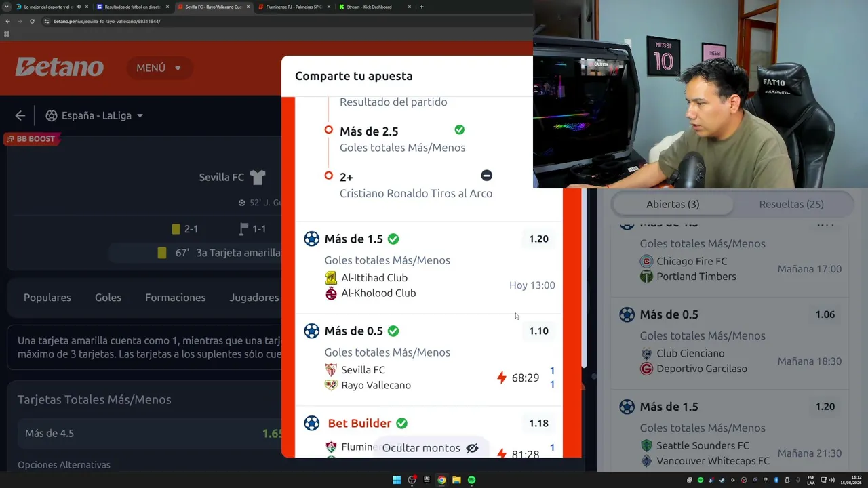Click the green check next to Más de 2.5
This screenshot has width=868, height=488.
coord(460,129)
